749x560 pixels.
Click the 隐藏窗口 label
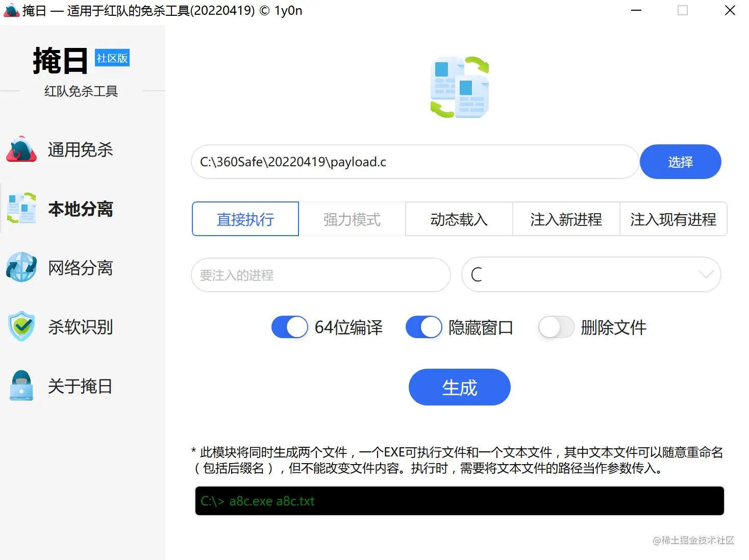coord(481,327)
